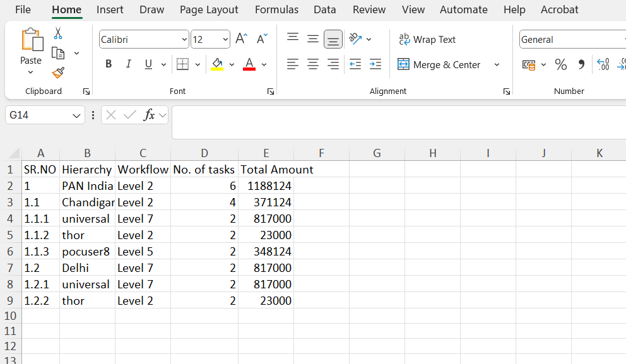Open the Merge & Center dropdown arrow
Viewport: 626px width, 364px height.
497,64
